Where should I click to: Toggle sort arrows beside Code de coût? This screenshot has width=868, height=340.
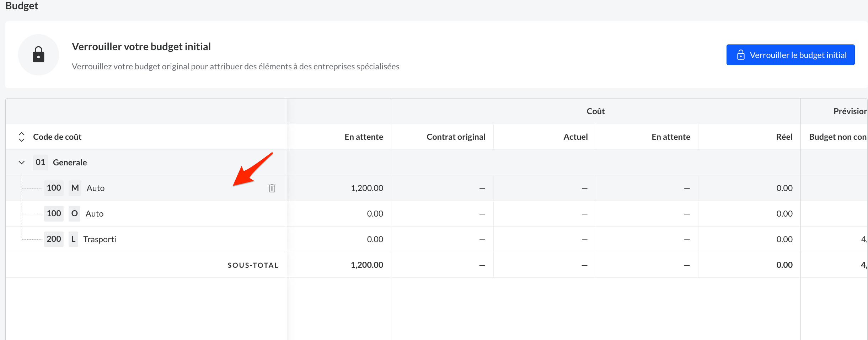click(x=22, y=137)
